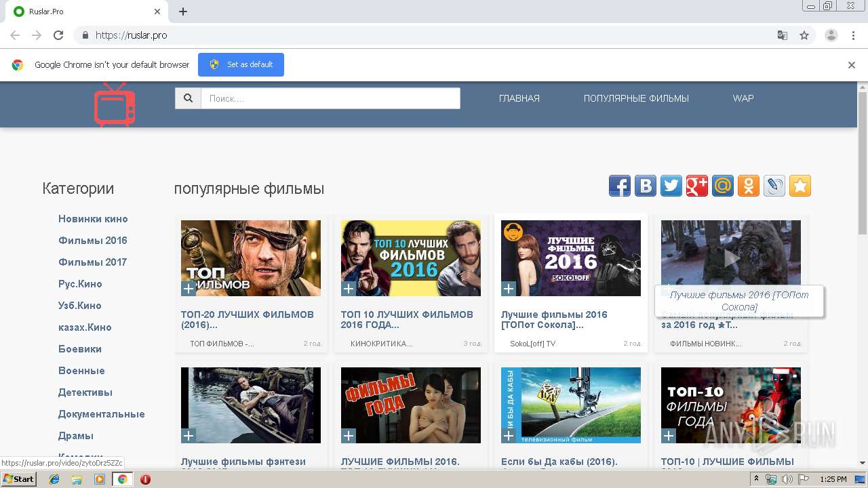Click taskbar volume speaker icon

[787, 479]
